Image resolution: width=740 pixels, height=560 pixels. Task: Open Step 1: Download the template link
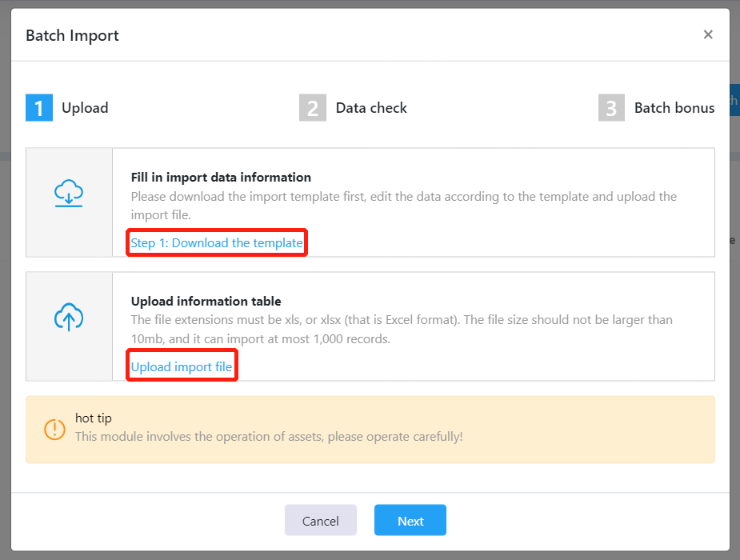[217, 243]
